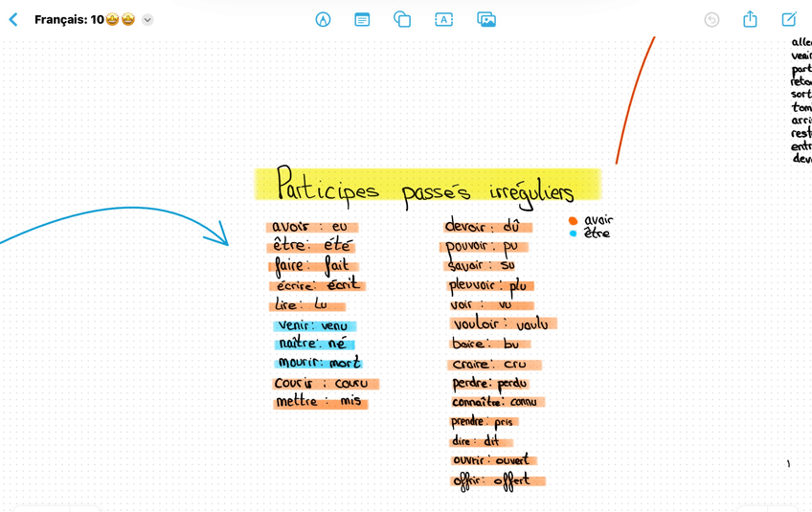Add a text box
The height and width of the screenshot is (512, 812).
pyautogui.click(x=443, y=19)
